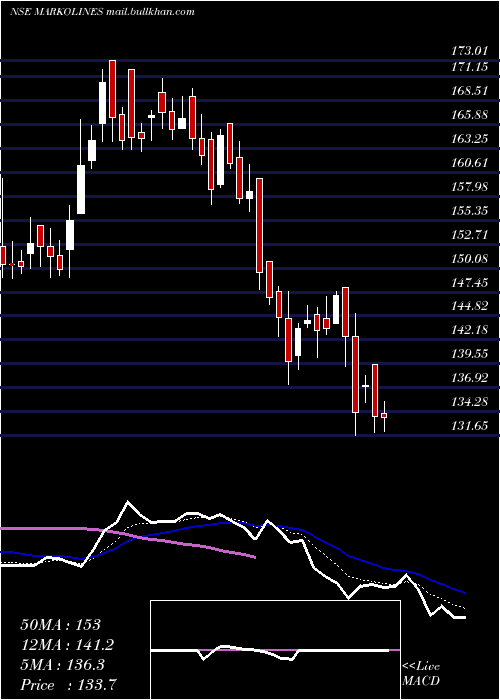Click the 50MA : 153 readout
Viewport: 500px width, 700px height.
tap(61, 625)
